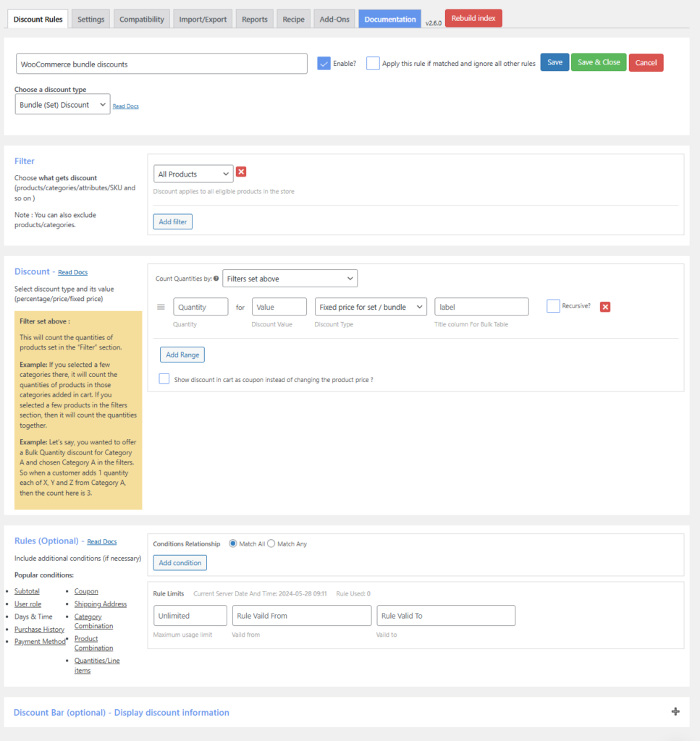
Task: Click the drag handle beside the Quantity field
Action: 160,305
